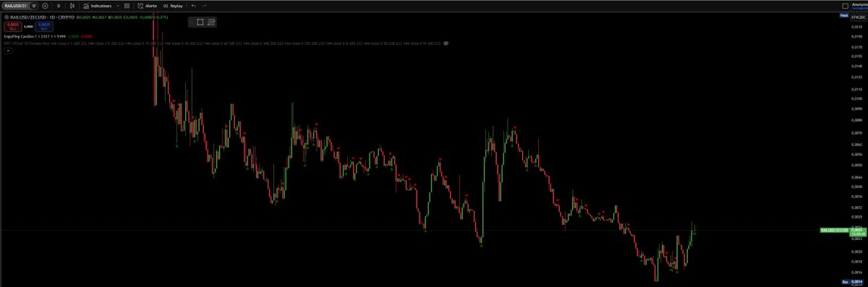Grab the floating toolbar drag handle

pyautogui.click(x=191, y=22)
